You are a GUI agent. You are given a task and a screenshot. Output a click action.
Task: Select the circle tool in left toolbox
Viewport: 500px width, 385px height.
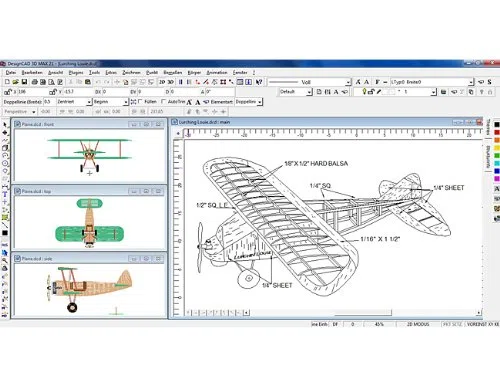click(x=5, y=163)
